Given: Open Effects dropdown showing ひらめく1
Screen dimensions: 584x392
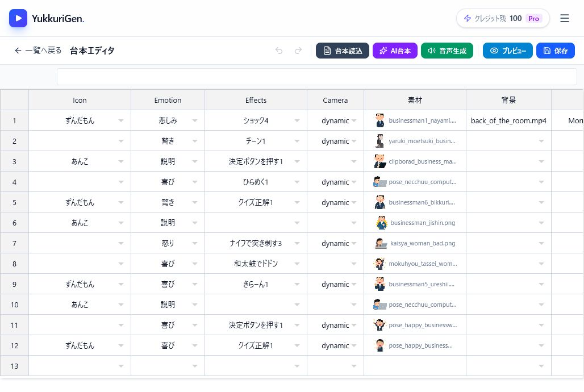Looking at the screenshot, I should tap(297, 182).
